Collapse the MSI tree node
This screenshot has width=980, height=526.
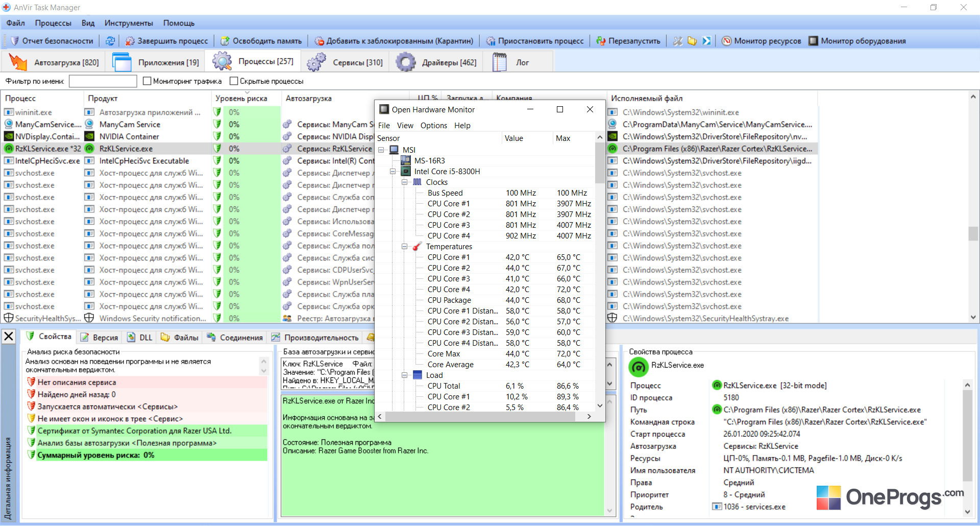(x=381, y=150)
